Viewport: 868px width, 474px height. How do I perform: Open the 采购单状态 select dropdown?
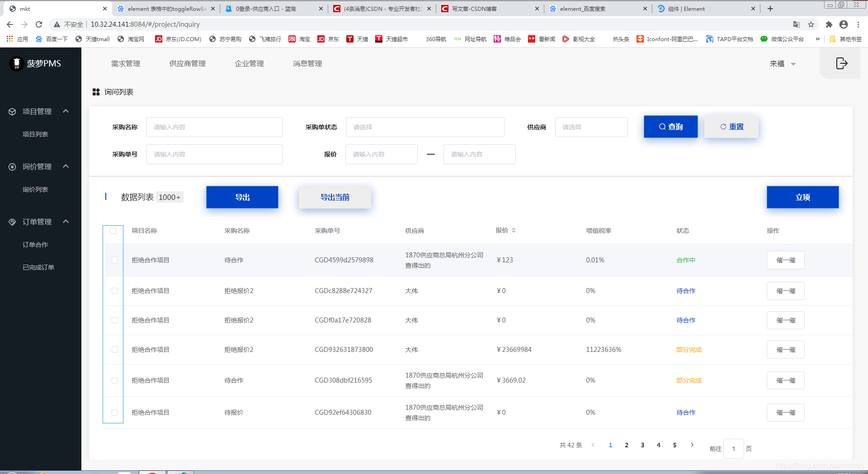point(425,127)
